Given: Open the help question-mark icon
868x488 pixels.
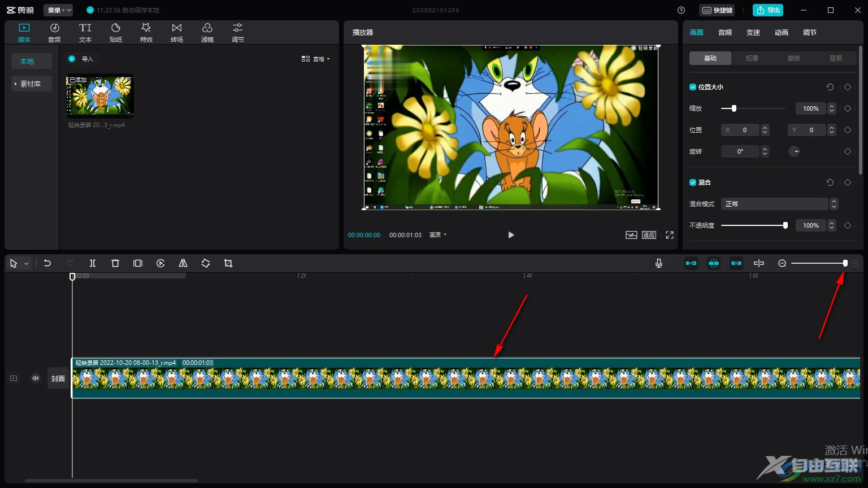Looking at the screenshot, I should click(681, 10).
